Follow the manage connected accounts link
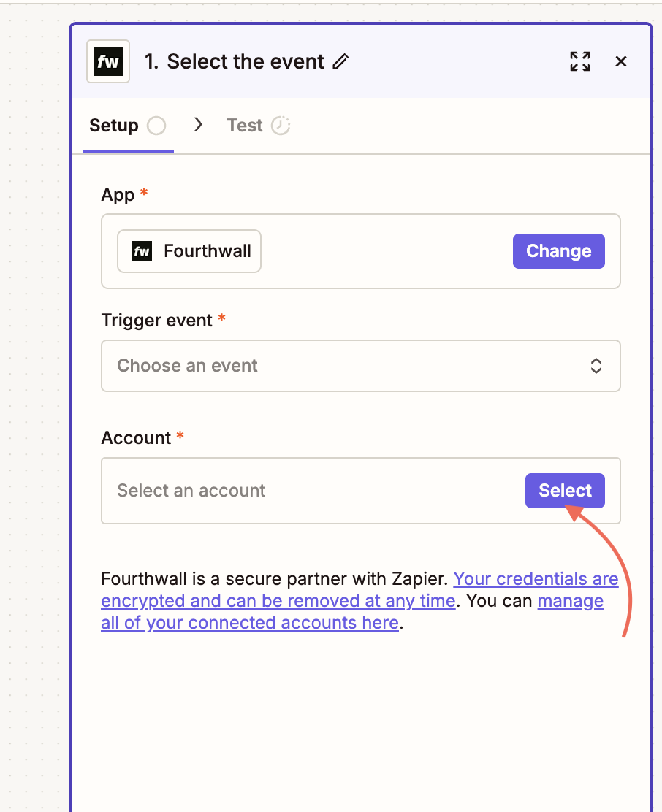Screen dimensions: 662x812 click(570, 602)
